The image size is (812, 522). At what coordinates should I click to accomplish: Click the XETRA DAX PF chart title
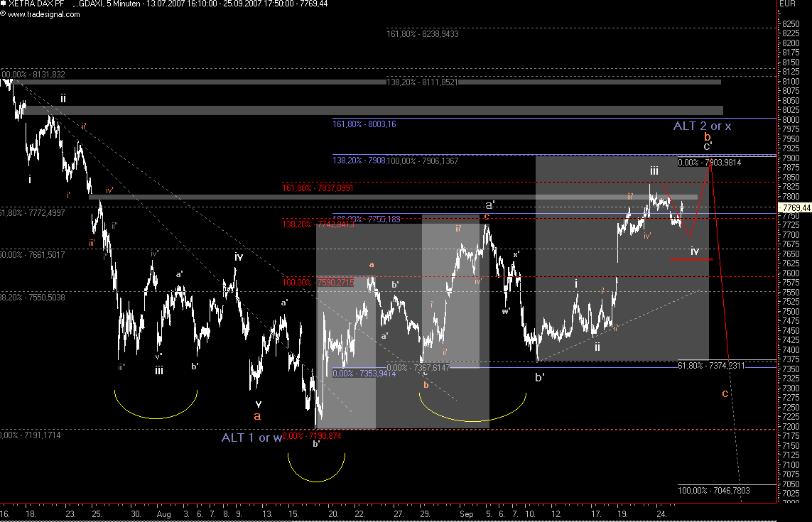pos(36,4)
